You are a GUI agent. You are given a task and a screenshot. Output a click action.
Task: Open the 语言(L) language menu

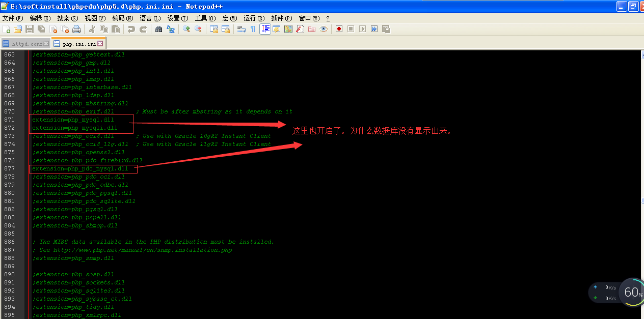point(150,18)
